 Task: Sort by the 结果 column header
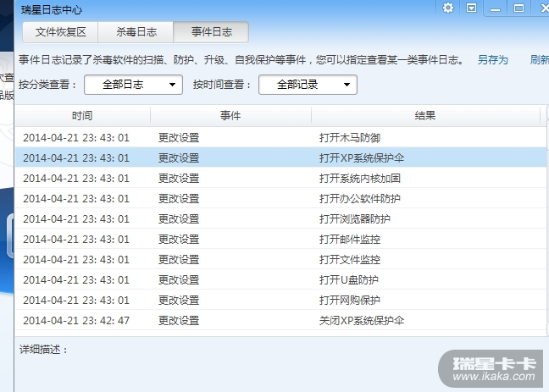click(x=425, y=116)
